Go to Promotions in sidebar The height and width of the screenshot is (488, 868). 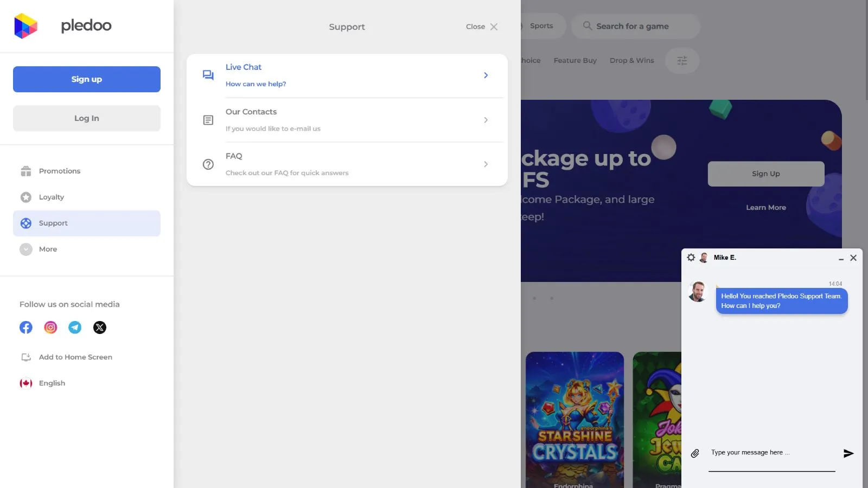point(59,171)
